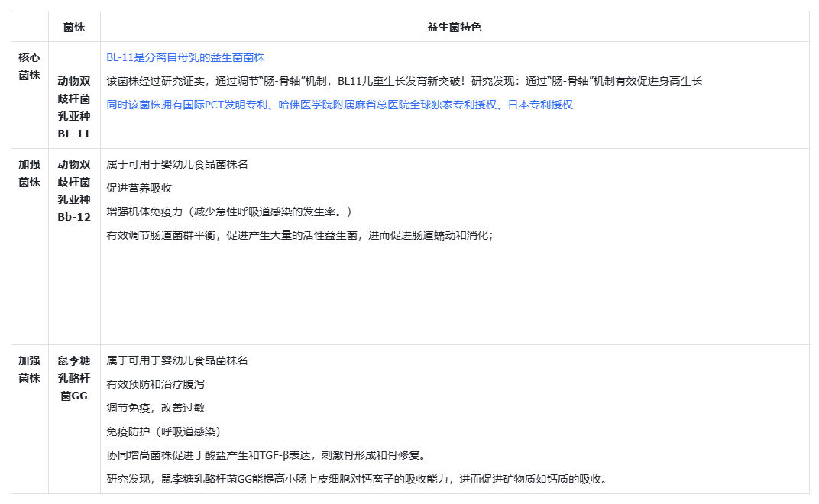This screenshot has height=504, width=819.
Task: Click '属于可用于婴幼儿食品菌株名' in the Bb-12 row
Action: coord(177,164)
